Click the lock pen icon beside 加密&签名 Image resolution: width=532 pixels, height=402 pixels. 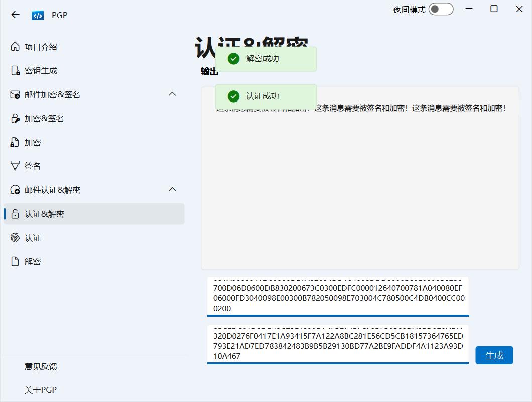(x=15, y=118)
